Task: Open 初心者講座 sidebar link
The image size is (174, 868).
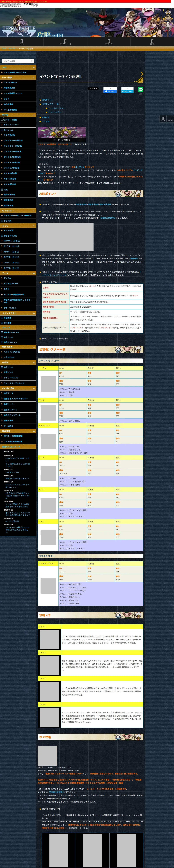Action: point(8,104)
